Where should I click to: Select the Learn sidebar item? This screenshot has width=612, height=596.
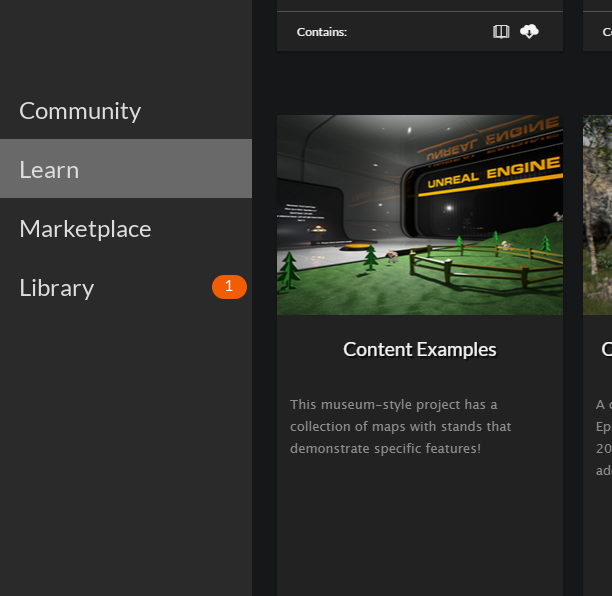[x=126, y=169]
